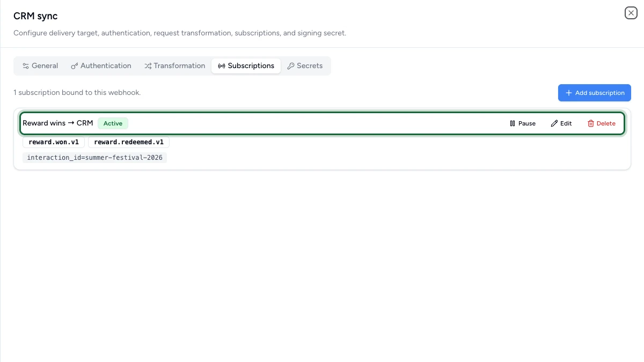
Task: Close the CRM sync dialog
Action: pos(631,13)
